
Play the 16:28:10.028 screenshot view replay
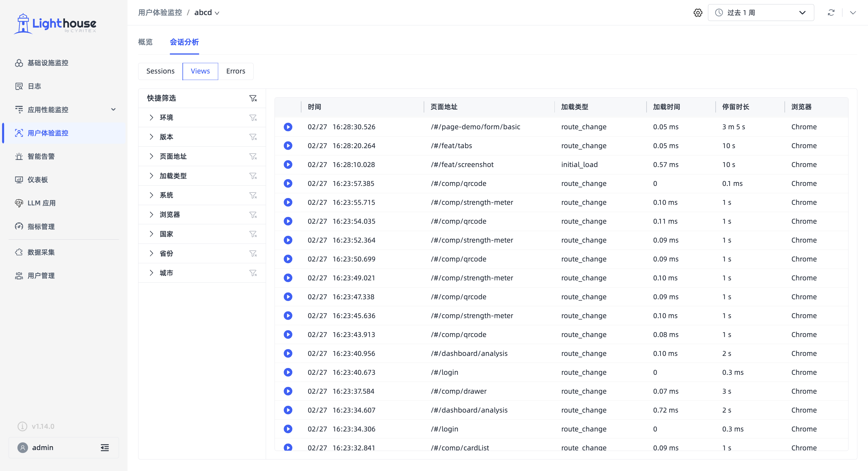(288, 165)
